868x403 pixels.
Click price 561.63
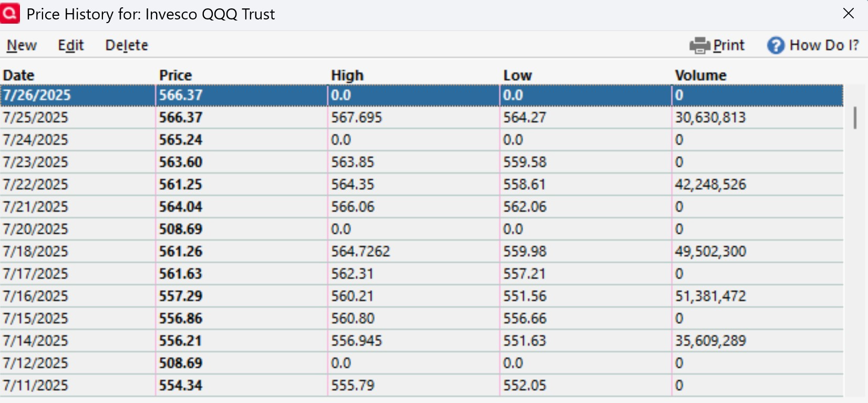(181, 274)
